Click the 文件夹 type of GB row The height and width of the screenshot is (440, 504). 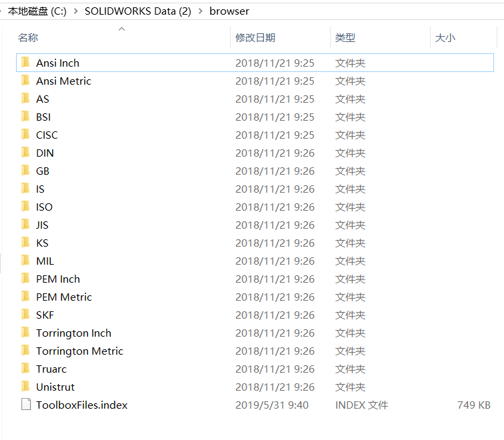pos(351,171)
